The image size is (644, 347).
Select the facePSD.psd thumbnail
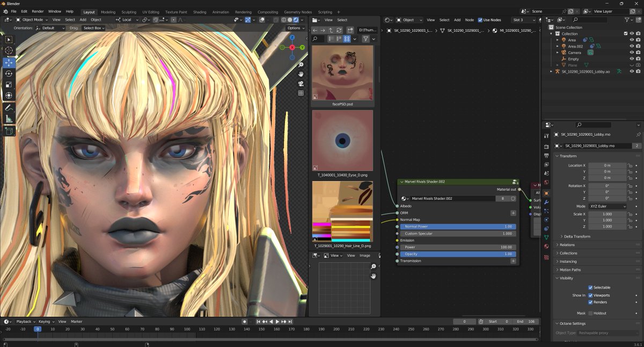tap(342, 73)
